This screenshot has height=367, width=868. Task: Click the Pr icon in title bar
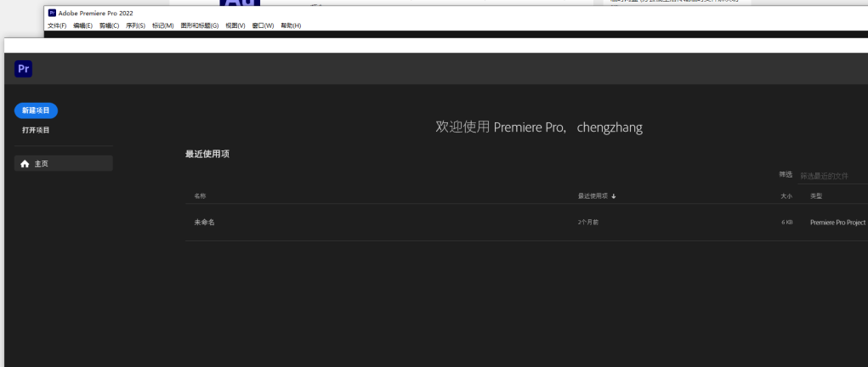click(52, 13)
